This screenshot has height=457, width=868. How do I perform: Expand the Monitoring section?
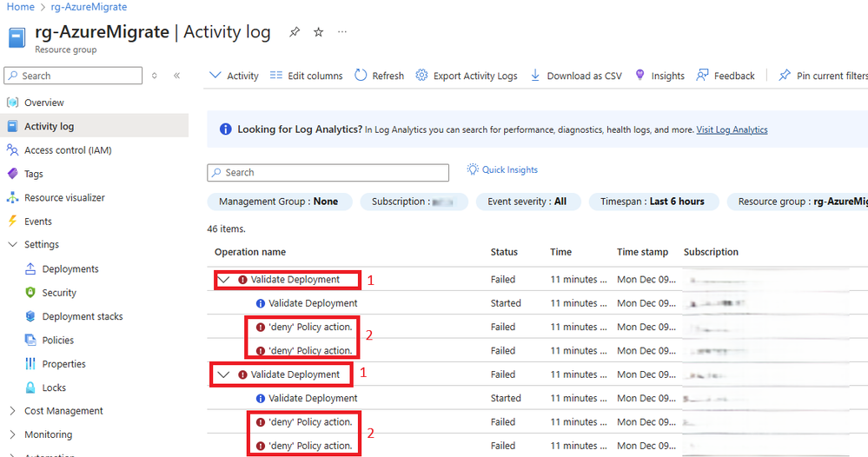coord(12,435)
